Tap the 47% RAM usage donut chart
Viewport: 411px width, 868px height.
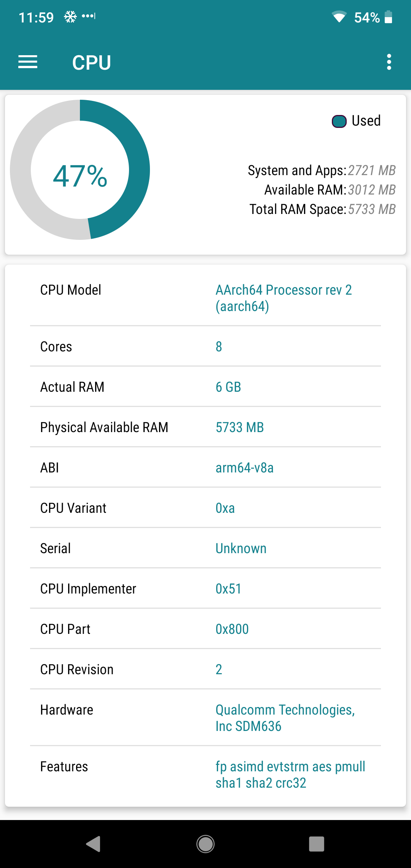tap(80, 170)
